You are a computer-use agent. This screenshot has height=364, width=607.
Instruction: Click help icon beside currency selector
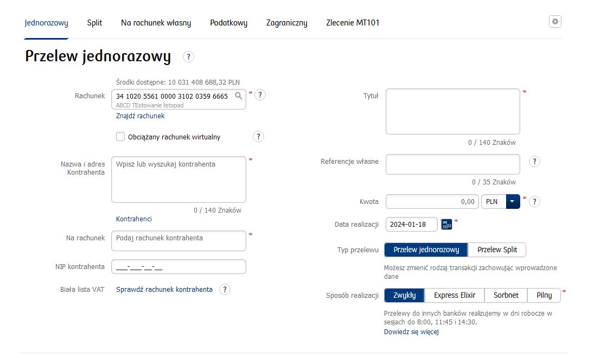coord(534,202)
